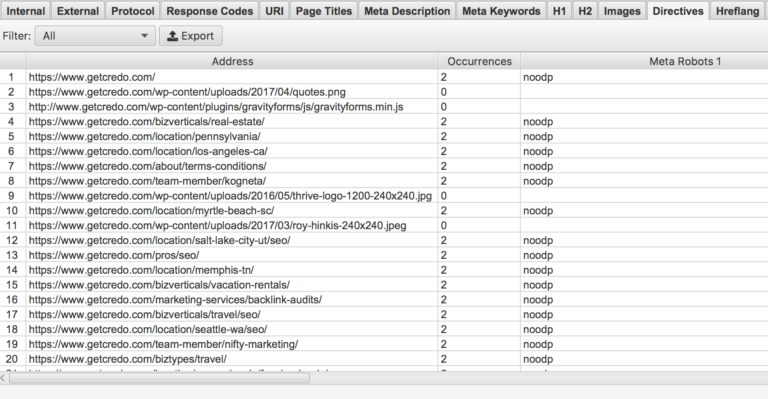Select the about/terms-conditions/ URL
This screenshot has height=399, width=768.
coord(147,166)
